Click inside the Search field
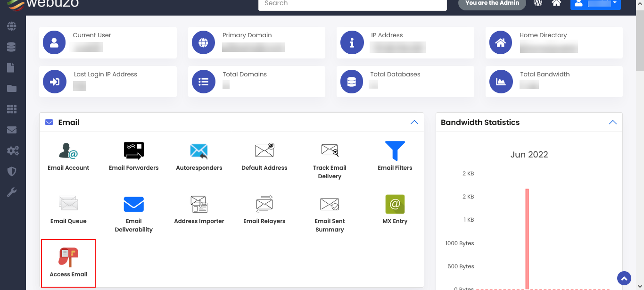The height and width of the screenshot is (290, 644). pos(352,3)
